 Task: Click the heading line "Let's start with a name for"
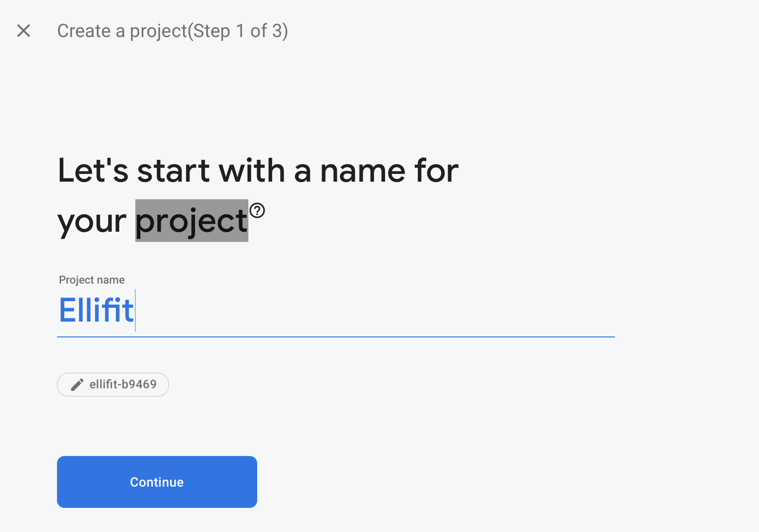coord(258,171)
